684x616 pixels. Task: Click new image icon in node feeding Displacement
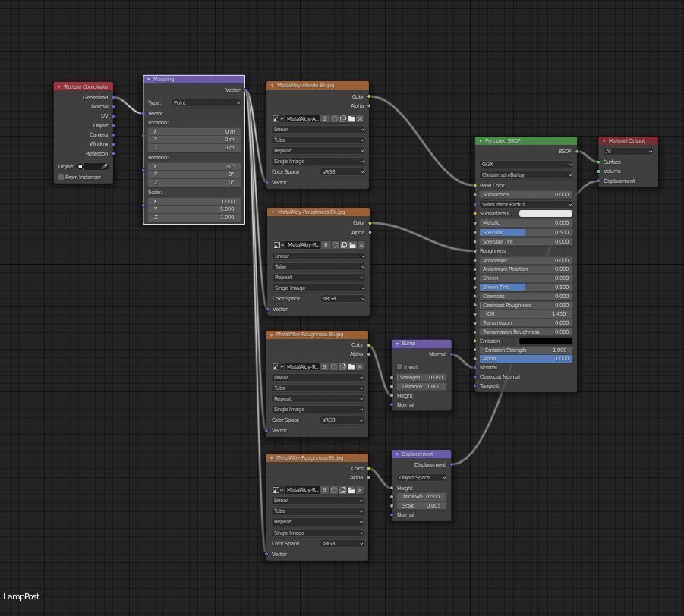click(342, 490)
